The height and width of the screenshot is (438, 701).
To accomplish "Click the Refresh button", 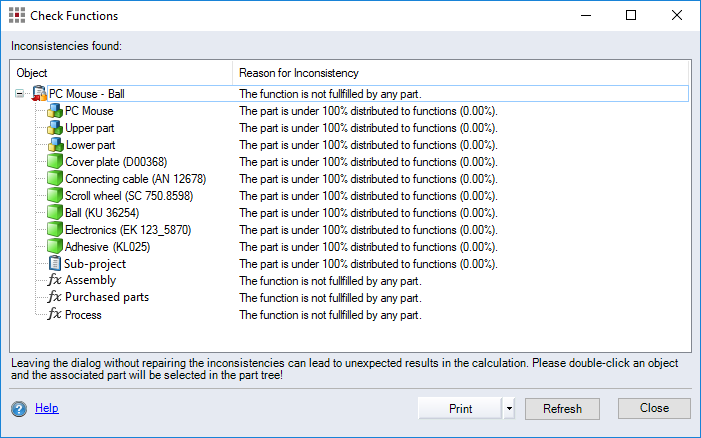I will click(x=562, y=409).
